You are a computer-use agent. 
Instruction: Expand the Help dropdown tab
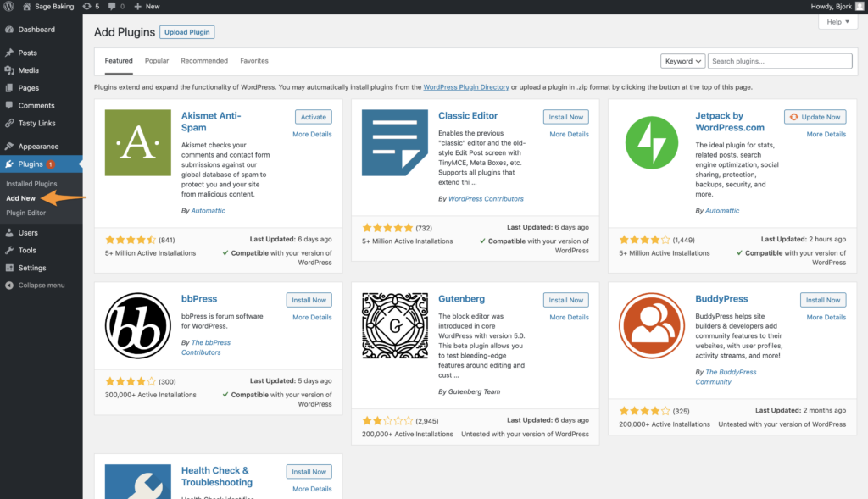click(x=838, y=21)
